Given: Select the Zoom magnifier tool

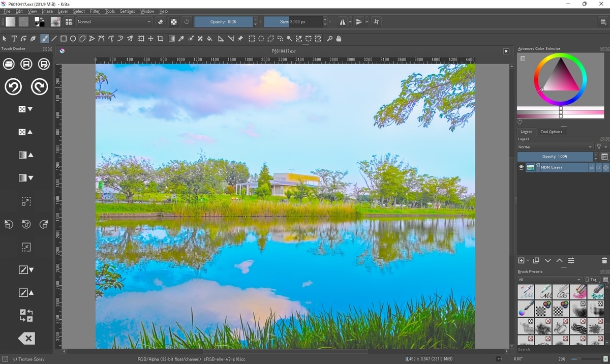Looking at the screenshot, I should [x=329, y=39].
